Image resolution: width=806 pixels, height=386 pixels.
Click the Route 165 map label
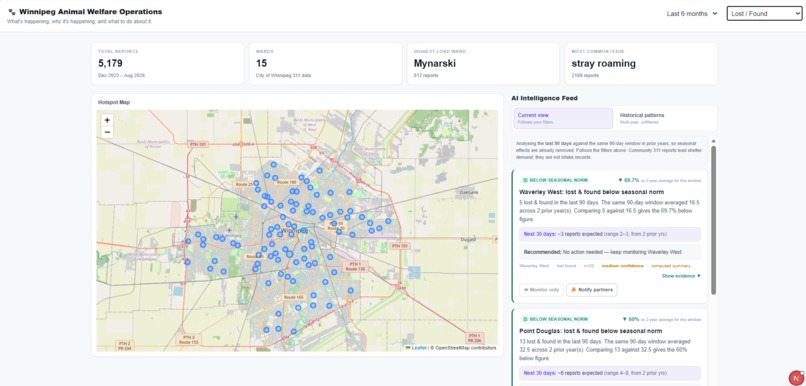pyautogui.click(x=294, y=297)
